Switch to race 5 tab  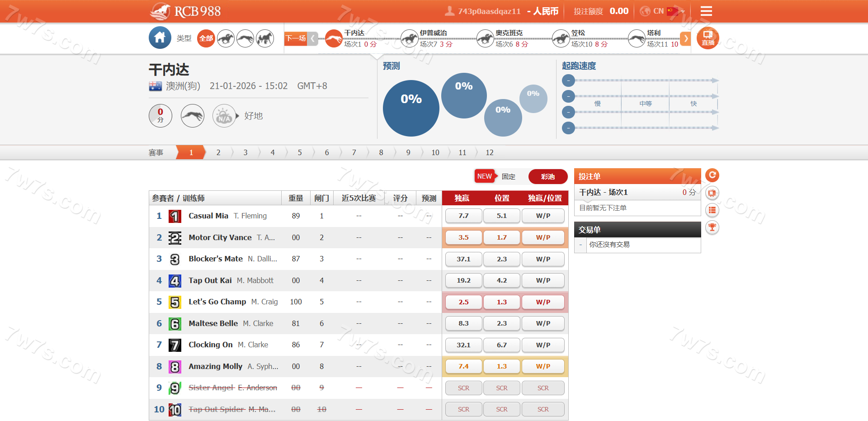(x=299, y=152)
